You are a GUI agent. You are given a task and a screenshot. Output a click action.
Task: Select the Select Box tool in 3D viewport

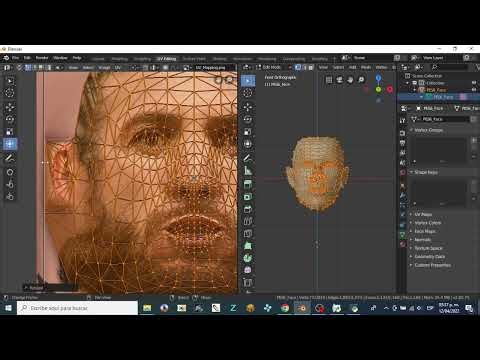(x=248, y=80)
